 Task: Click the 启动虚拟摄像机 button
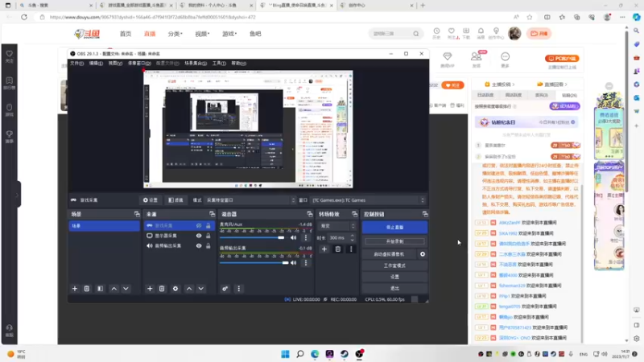tap(390, 254)
